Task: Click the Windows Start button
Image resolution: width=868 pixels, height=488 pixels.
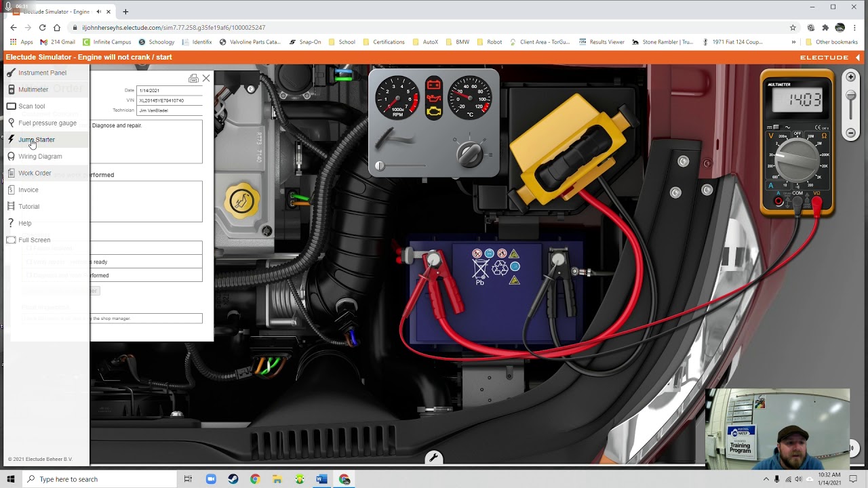Action: [x=11, y=479]
